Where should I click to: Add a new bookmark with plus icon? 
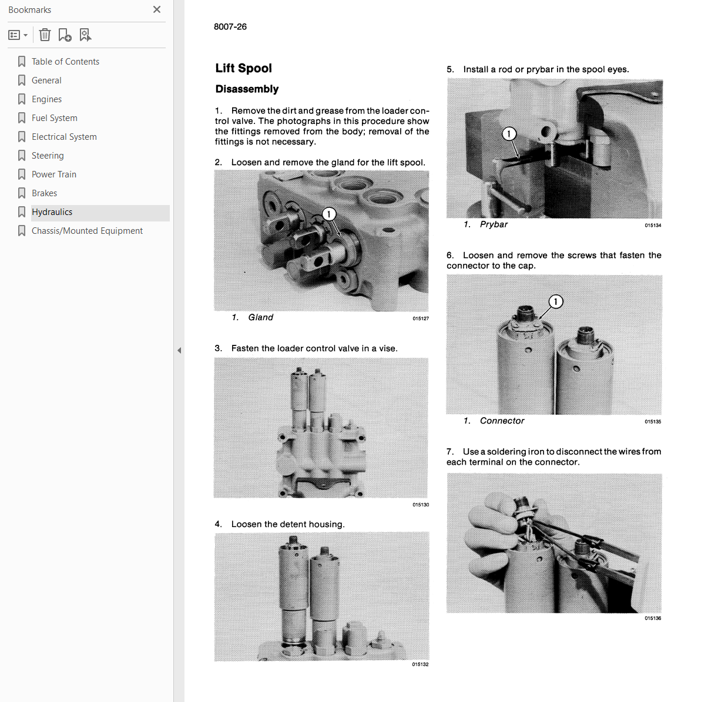click(65, 35)
